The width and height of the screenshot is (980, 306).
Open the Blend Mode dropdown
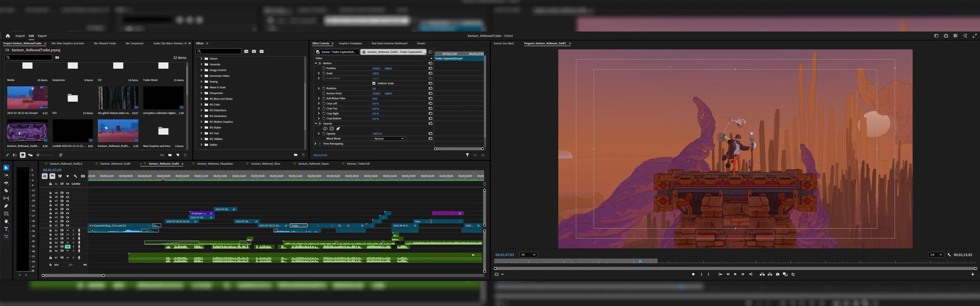pyautogui.click(x=389, y=139)
